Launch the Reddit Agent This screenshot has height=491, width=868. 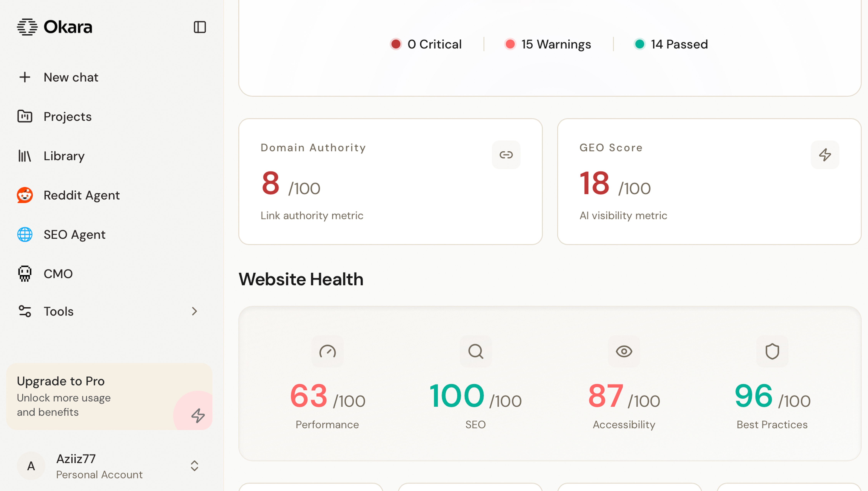82,195
